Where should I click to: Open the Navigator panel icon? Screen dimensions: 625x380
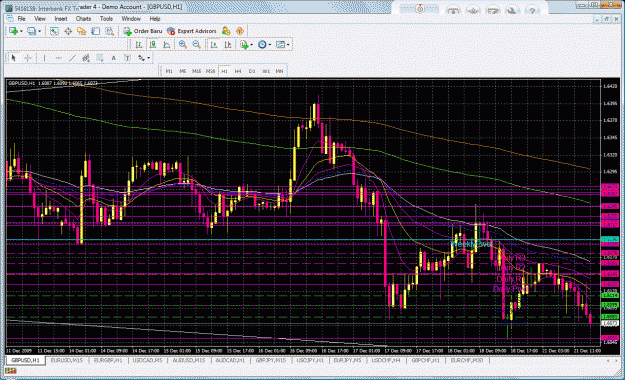(x=82, y=31)
